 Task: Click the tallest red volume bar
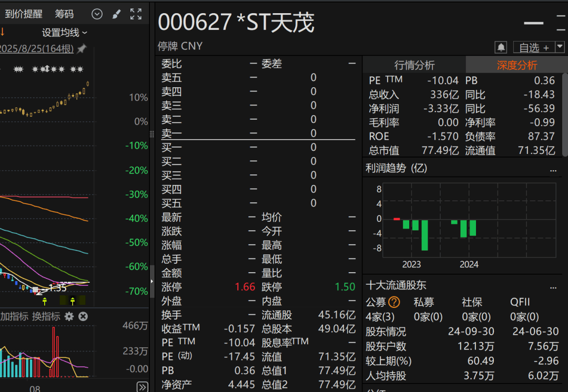coord(54,352)
